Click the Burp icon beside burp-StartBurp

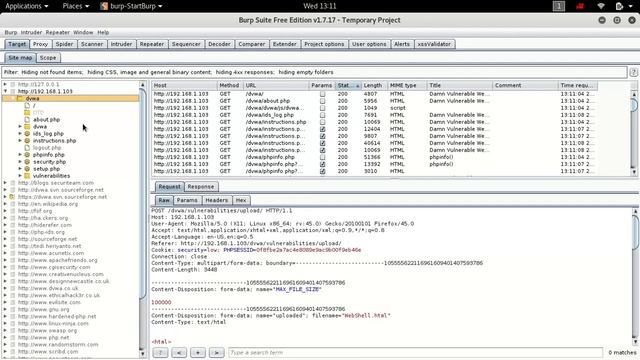pyautogui.click(x=104, y=6)
